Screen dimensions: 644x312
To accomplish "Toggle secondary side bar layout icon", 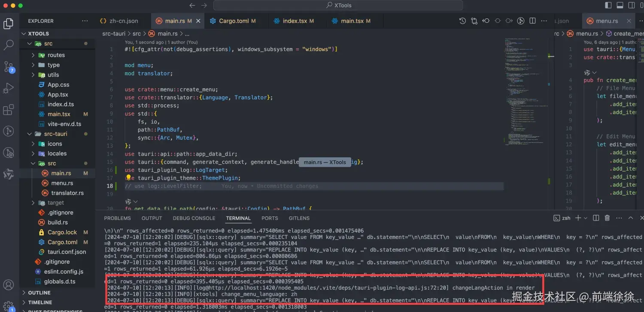I will point(632,6).
